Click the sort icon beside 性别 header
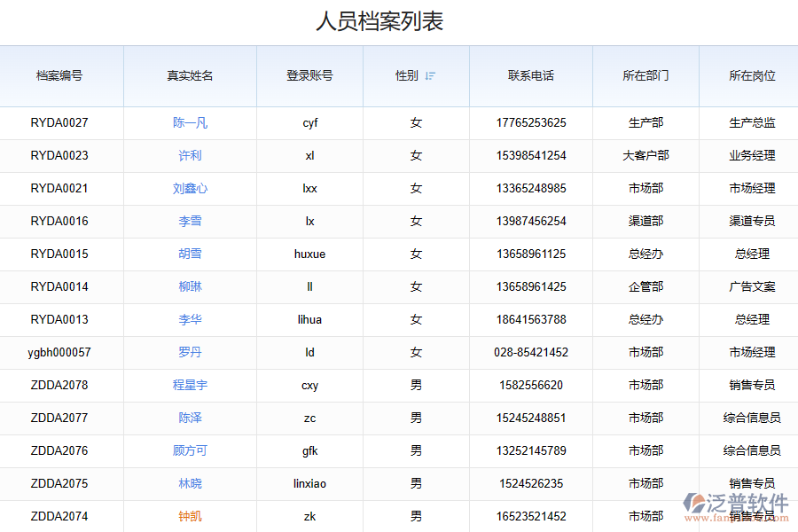Viewport: 798px width, 532px height. [430, 76]
